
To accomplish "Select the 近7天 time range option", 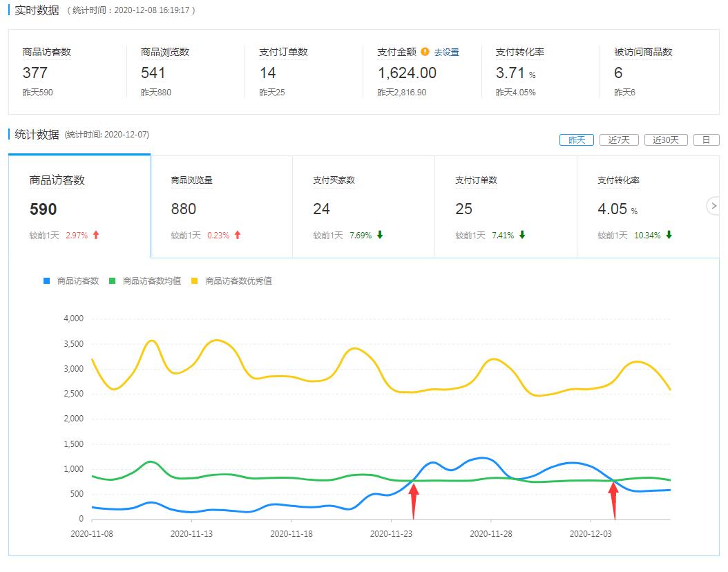I will point(619,140).
